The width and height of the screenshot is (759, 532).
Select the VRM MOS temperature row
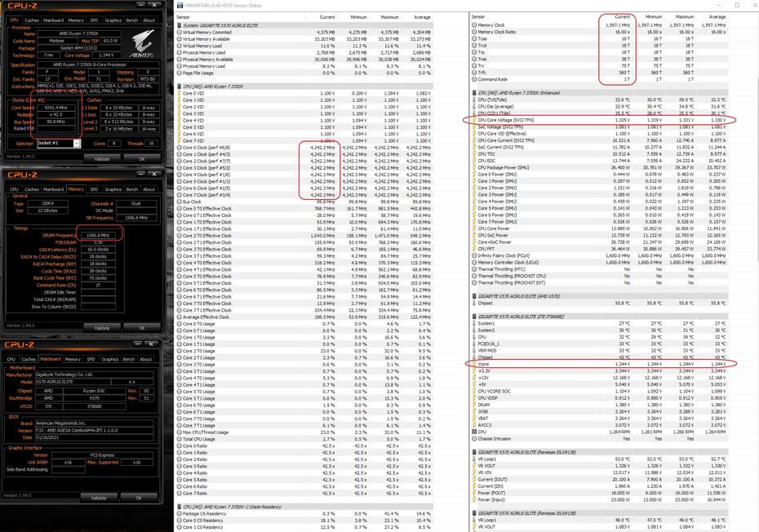[599, 351]
